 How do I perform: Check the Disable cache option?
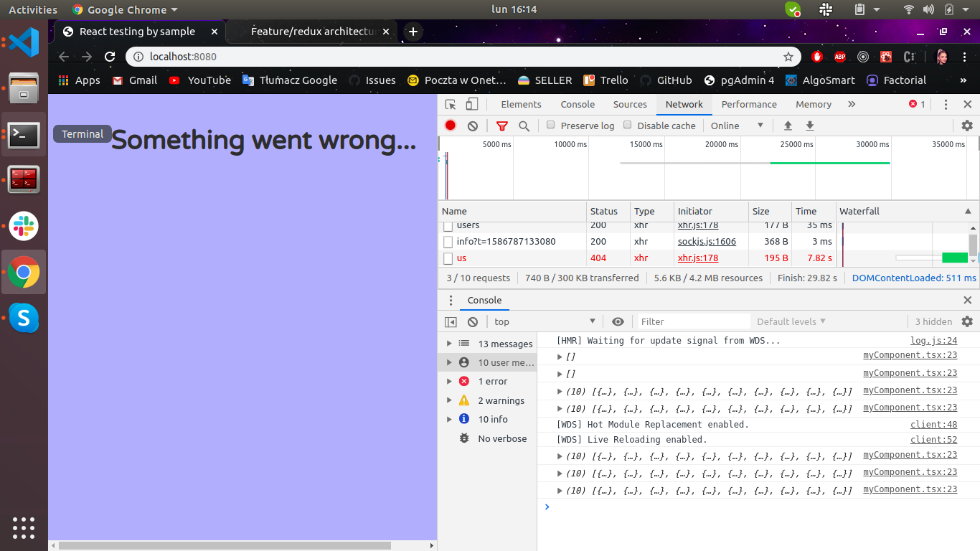tap(629, 126)
